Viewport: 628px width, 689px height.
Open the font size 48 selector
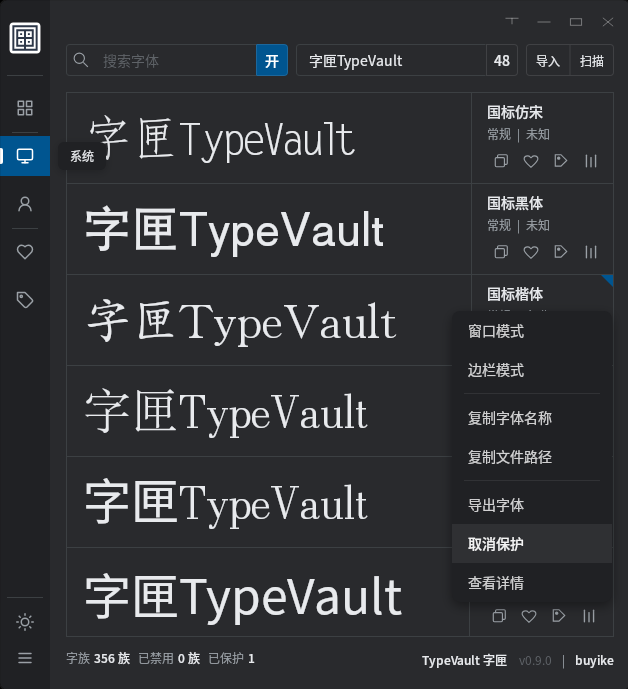[x=502, y=60]
